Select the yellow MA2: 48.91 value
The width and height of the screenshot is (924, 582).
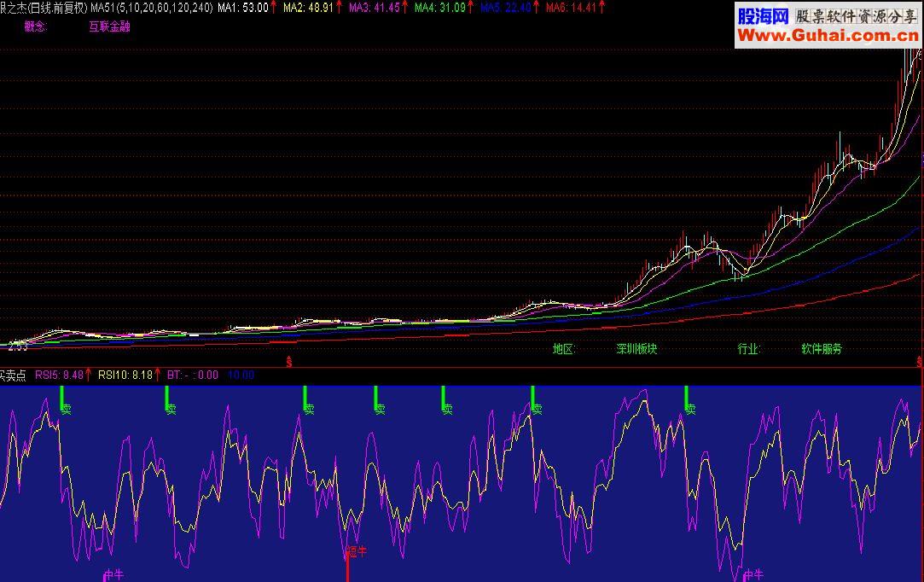308,8
